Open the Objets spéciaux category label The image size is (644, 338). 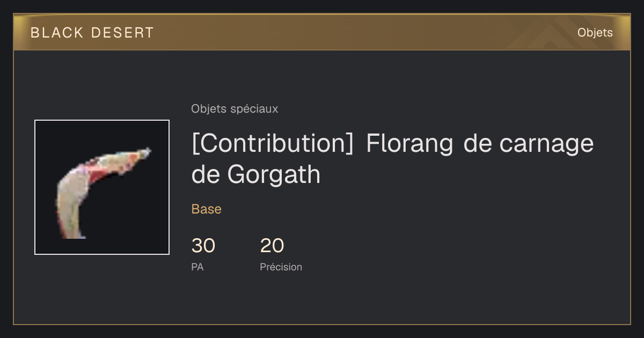235,109
